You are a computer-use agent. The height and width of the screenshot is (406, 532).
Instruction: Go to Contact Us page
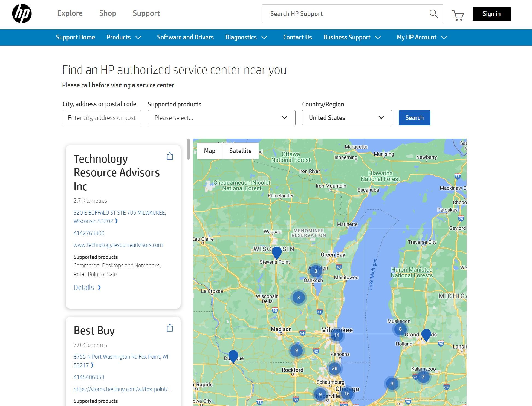click(x=297, y=38)
